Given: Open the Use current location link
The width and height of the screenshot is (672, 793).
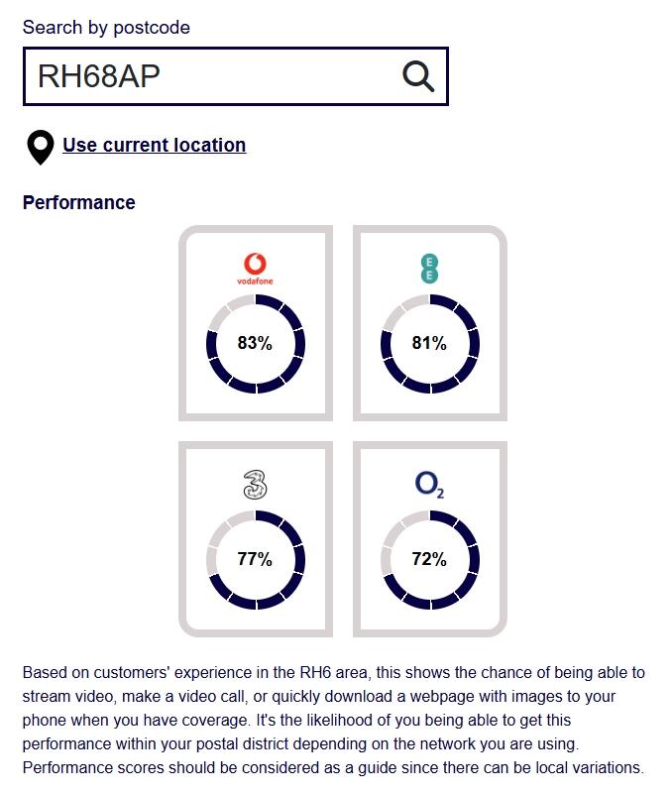Looking at the screenshot, I should click(154, 145).
